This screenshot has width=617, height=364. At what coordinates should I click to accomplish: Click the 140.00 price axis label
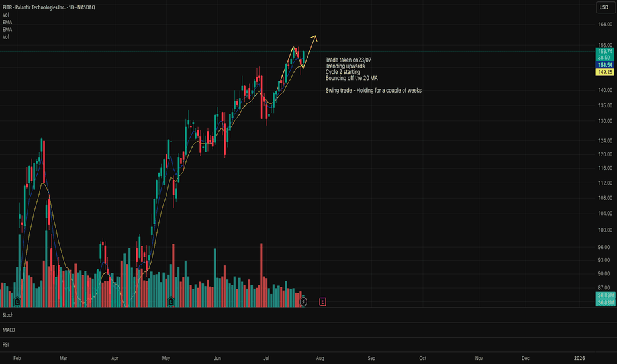click(x=605, y=90)
